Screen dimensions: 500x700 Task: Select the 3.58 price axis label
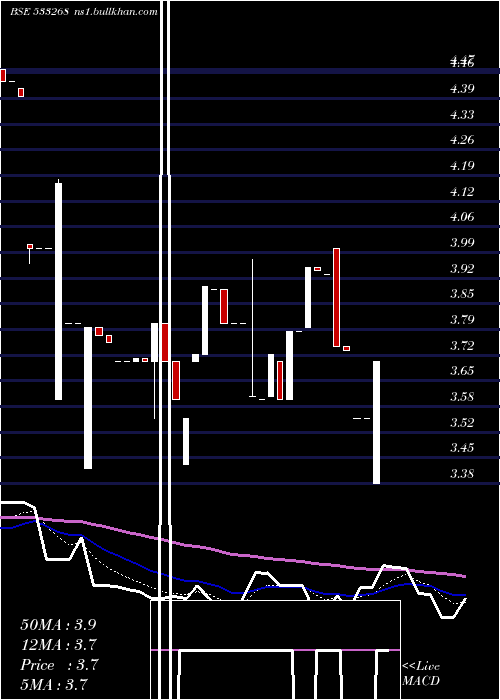point(462,397)
